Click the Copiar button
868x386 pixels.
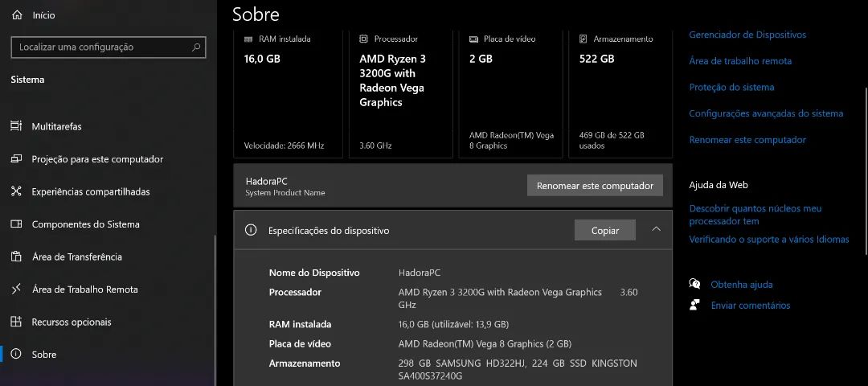point(605,230)
